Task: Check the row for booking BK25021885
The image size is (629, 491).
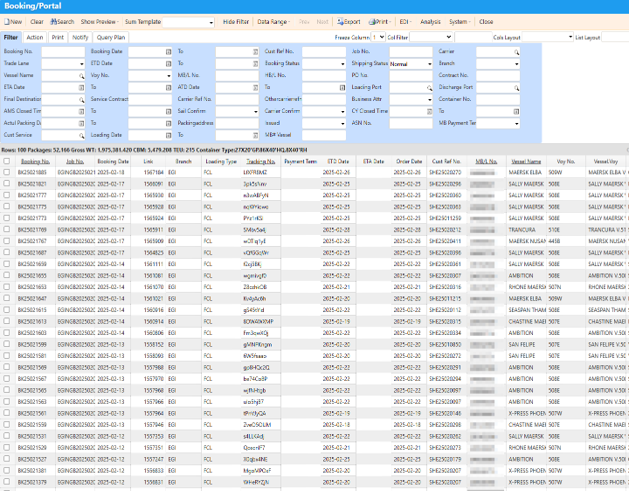Action: [7, 172]
